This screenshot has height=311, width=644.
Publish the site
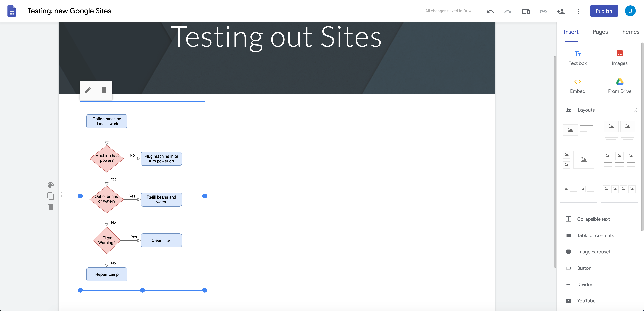(x=604, y=11)
